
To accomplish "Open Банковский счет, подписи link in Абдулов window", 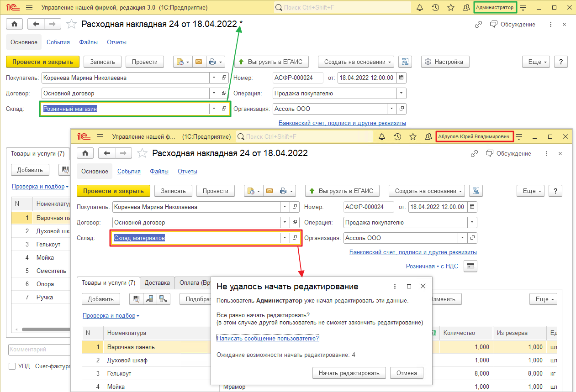I will (x=413, y=252).
